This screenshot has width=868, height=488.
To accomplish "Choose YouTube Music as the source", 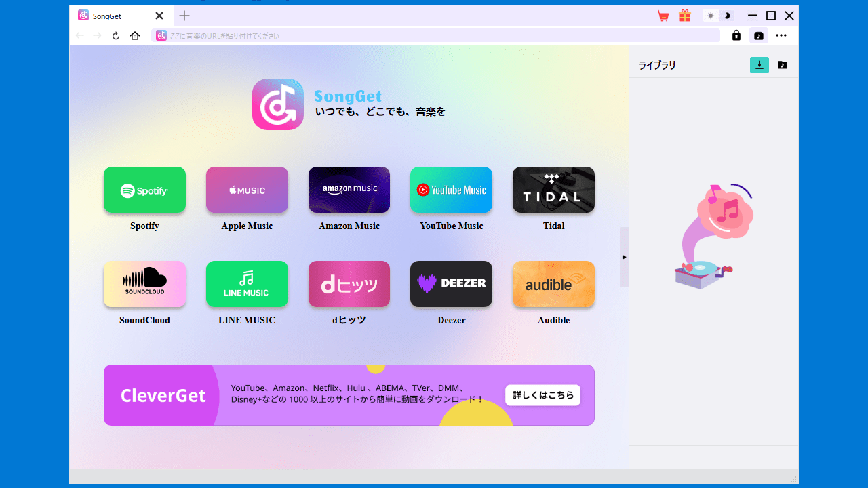I will [x=451, y=190].
